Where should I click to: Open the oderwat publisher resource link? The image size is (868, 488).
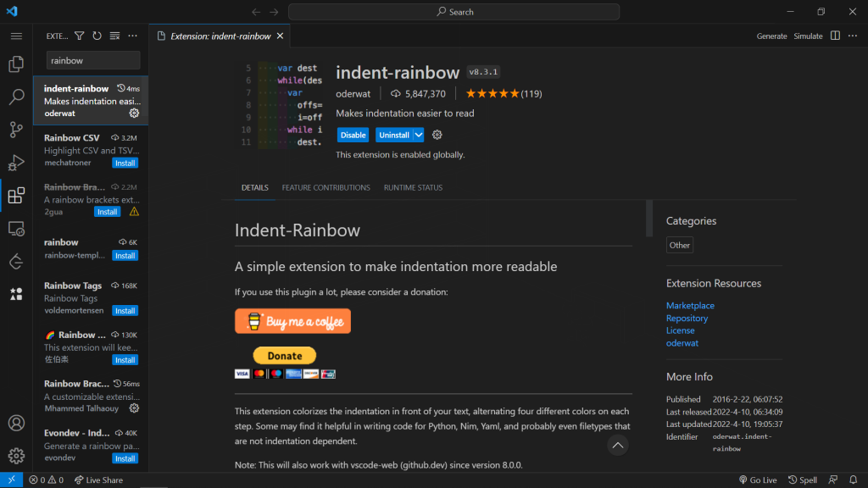[682, 343]
